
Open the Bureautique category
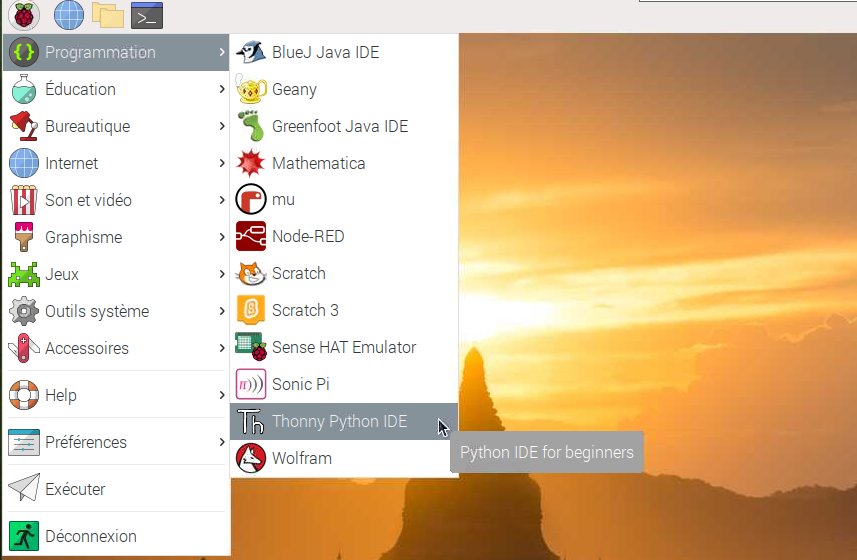click(x=116, y=126)
